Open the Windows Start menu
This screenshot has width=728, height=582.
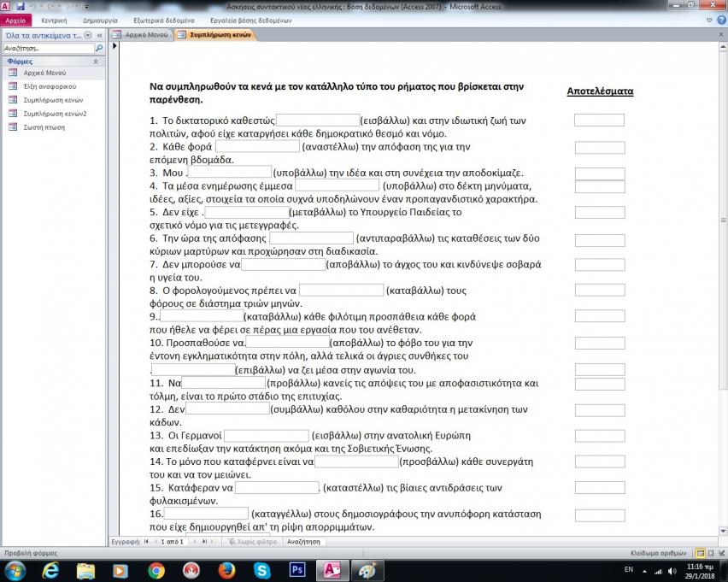tap(15, 570)
